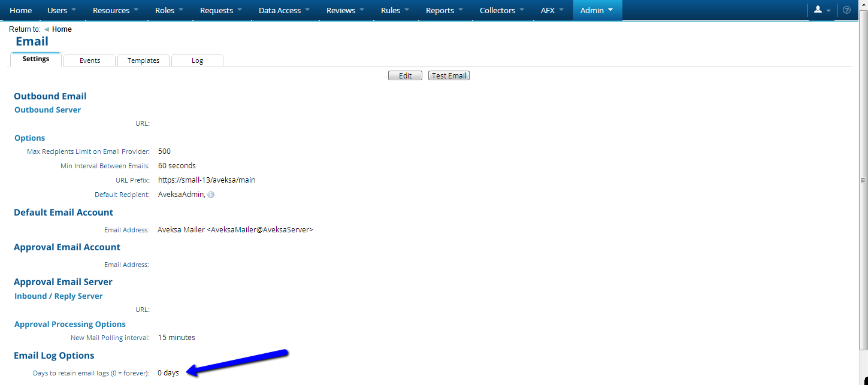Click the info icon next to AveksaAdmin recipient
The width and height of the screenshot is (868, 385).
210,194
